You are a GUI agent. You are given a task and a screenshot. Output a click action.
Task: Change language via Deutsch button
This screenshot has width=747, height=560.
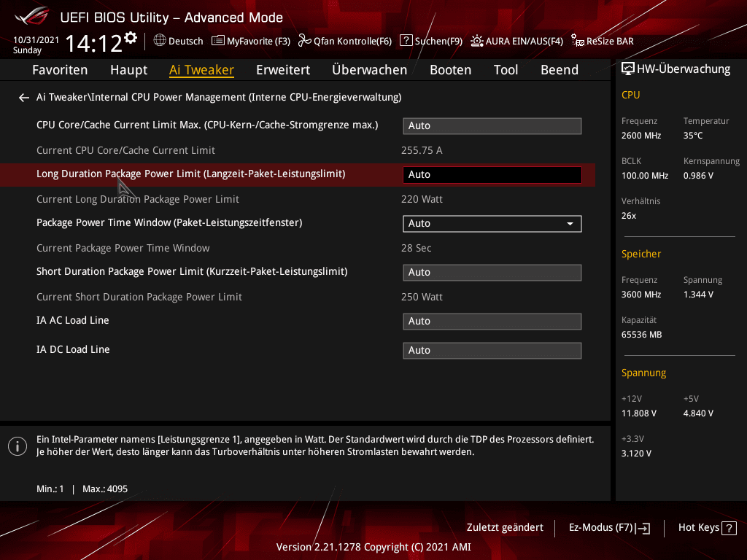coord(179,41)
